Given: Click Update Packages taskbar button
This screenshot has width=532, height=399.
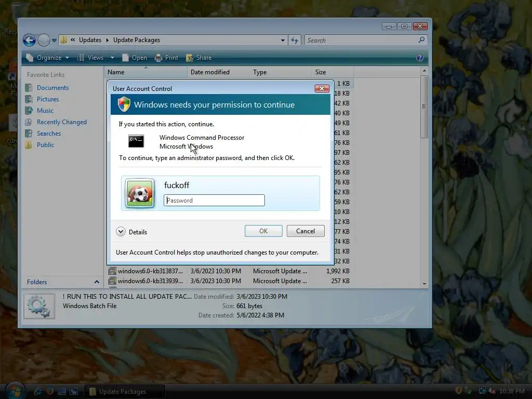Looking at the screenshot, I should coord(125,392).
